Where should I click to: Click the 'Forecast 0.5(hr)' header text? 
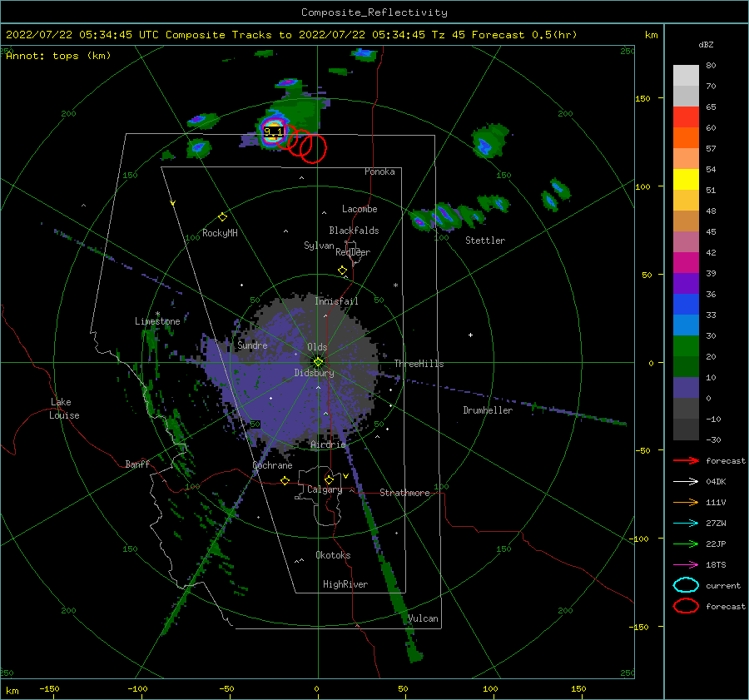[524, 35]
